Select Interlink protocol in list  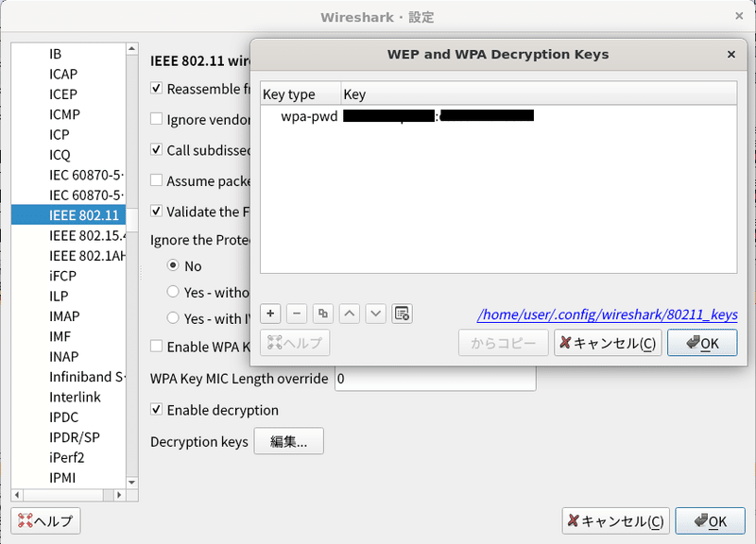(68, 397)
